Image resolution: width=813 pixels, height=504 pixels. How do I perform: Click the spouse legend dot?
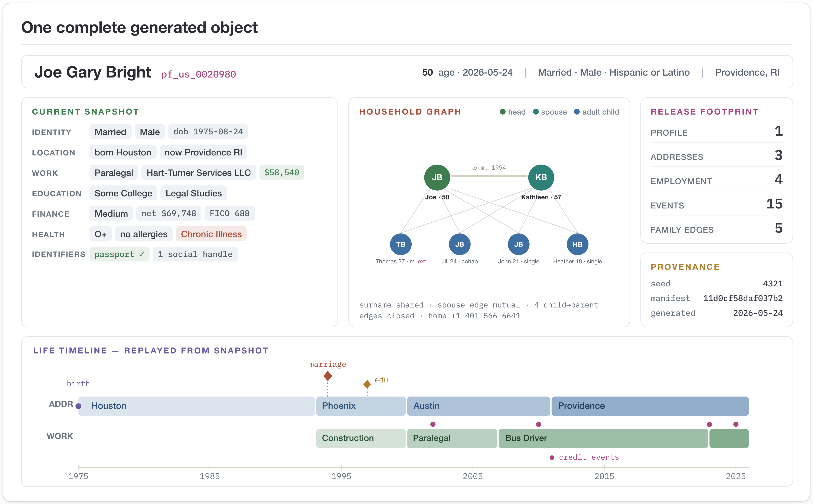click(536, 112)
